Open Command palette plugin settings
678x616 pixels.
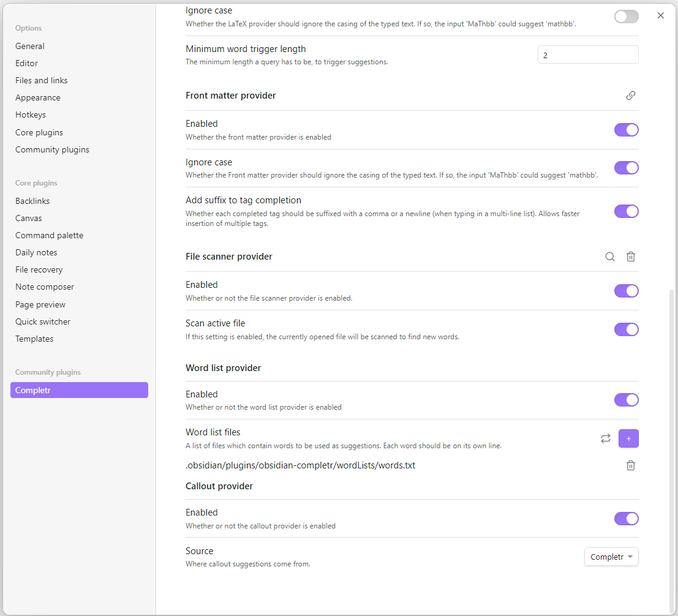(79, 236)
